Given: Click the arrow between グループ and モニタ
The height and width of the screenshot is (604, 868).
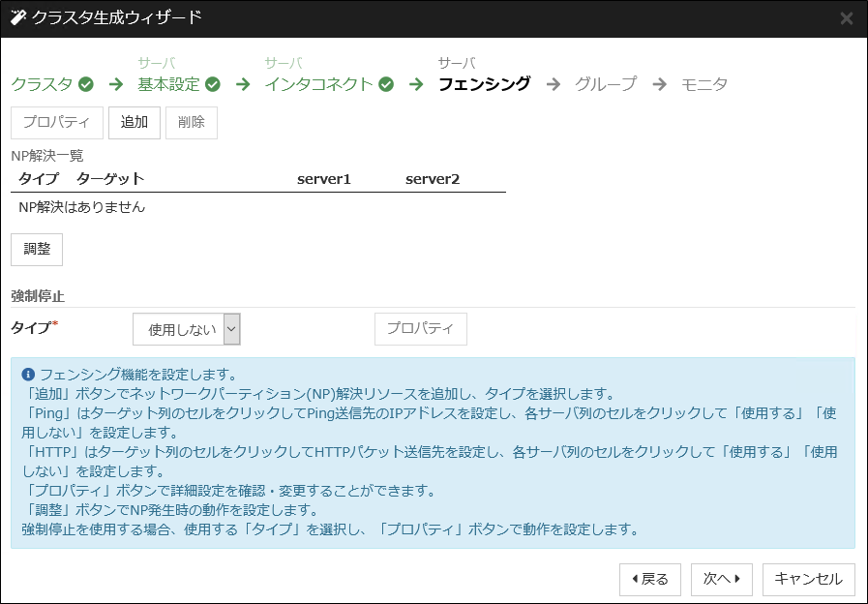Looking at the screenshot, I should coord(657,85).
